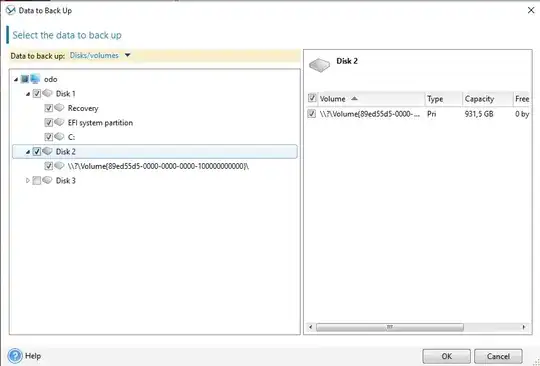Click the Recovery volume drive icon
Viewport: 540px width, 366px height.
(59, 108)
